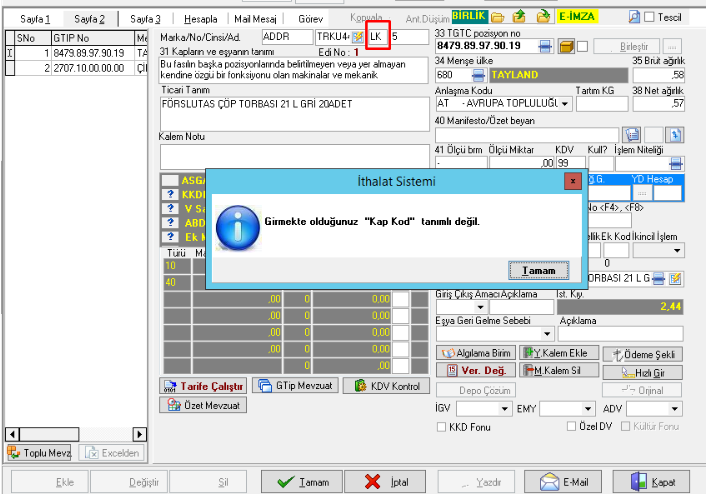This screenshot has width=711, height=499.
Task: Click the Tarife Çalıştır button
Action: click(x=203, y=385)
